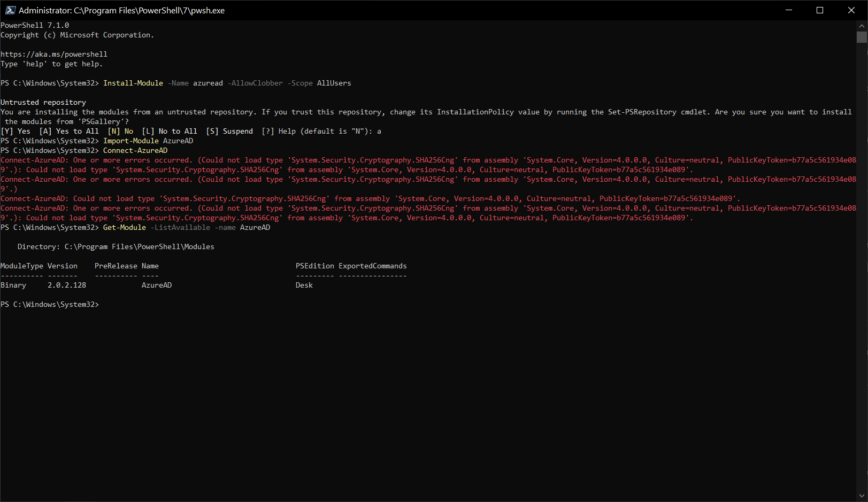
Task: Click the Connect-AzureAD command text
Action: click(135, 150)
